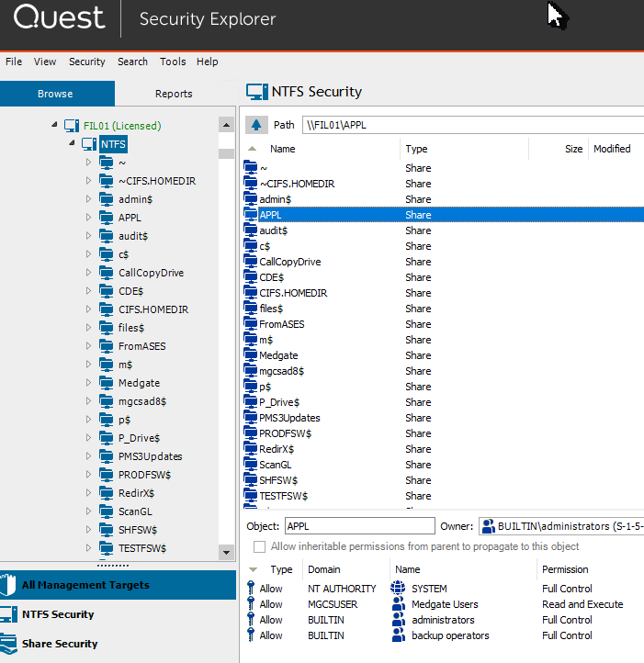Click the up-arrow icon beside Path
Screen dimensions: 644x663
pyautogui.click(x=256, y=125)
